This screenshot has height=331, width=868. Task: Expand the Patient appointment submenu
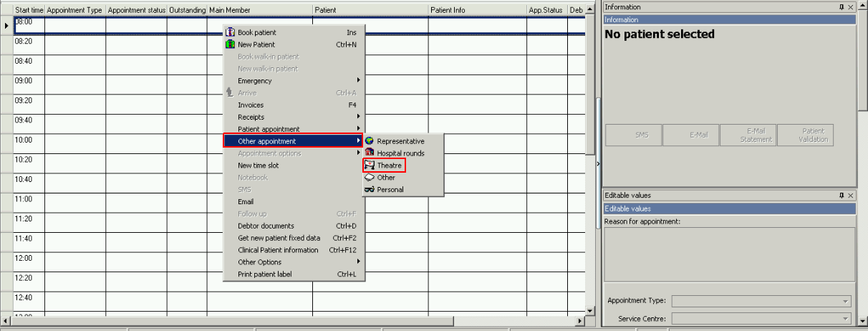pyautogui.click(x=294, y=129)
